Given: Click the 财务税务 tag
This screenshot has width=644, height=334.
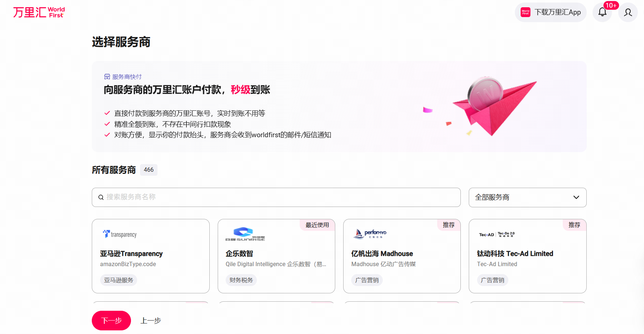Looking at the screenshot, I should point(241,280).
